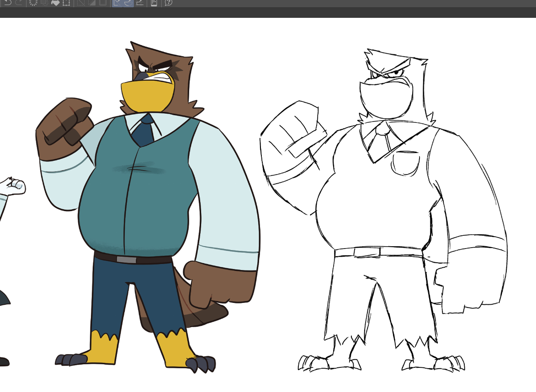
Task: Click the Fill bucket icon
Action: (x=55, y=2)
